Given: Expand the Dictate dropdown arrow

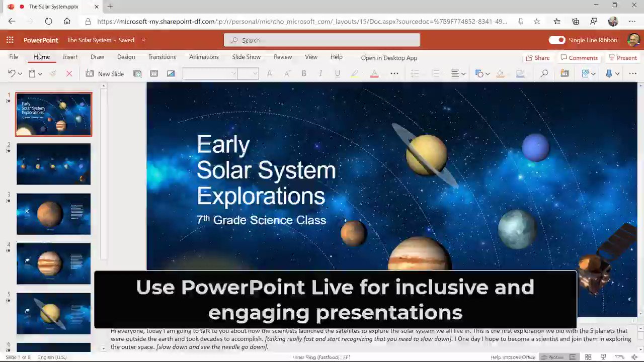Looking at the screenshot, I should 617,74.
